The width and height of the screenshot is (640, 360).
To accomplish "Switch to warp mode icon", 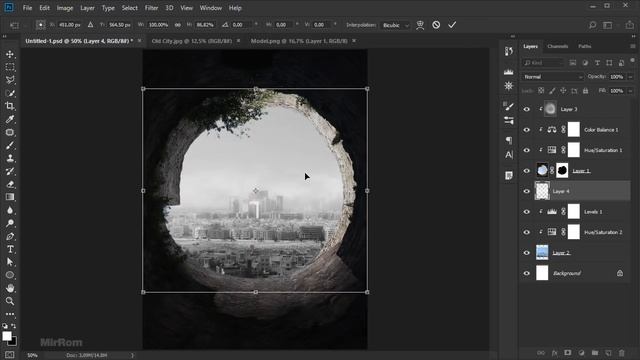I will click(x=420, y=25).
